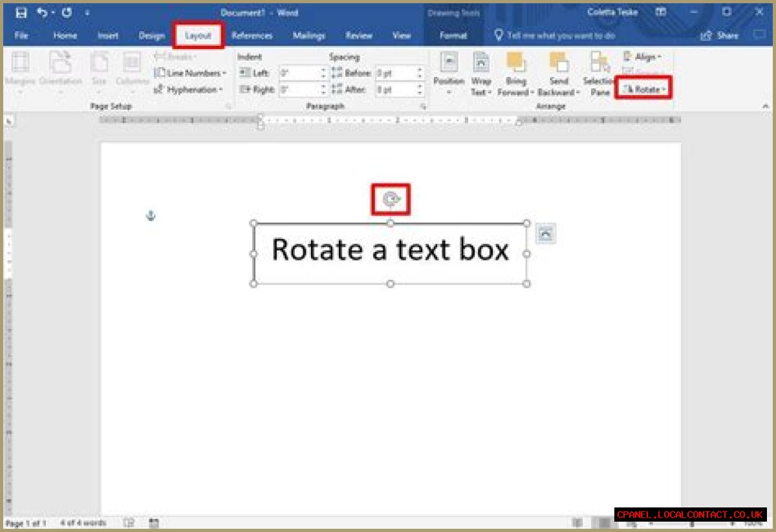
Task: Click the Save icon in the title bar
Action: point(21,12)
